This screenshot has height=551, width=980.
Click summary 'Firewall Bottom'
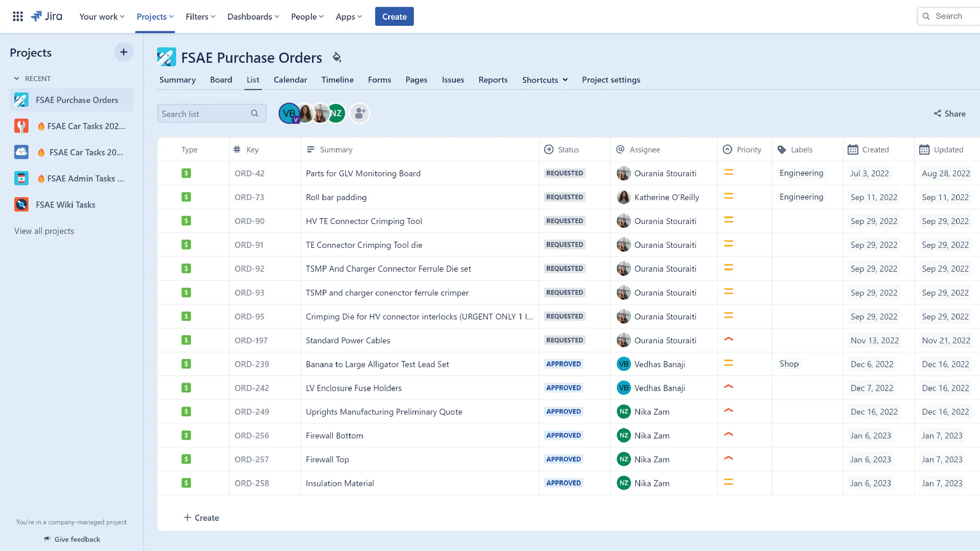334,435
